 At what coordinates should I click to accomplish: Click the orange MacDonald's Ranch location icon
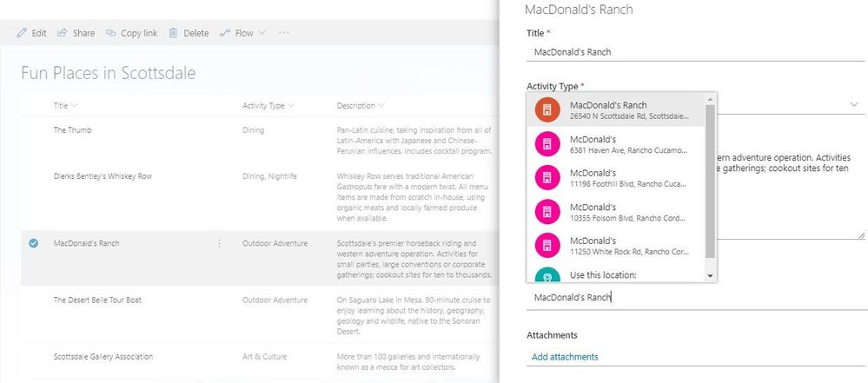click(x=547, y=110)
